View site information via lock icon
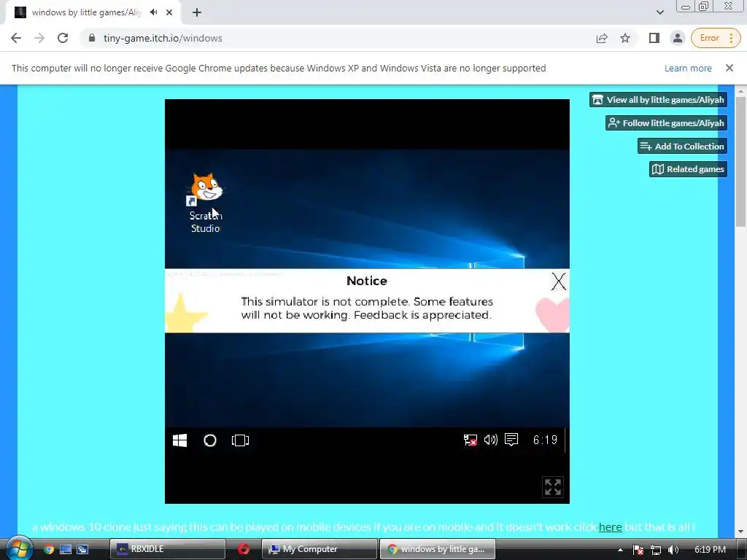Screen dimensions: 747x560 tap(92, 38)
